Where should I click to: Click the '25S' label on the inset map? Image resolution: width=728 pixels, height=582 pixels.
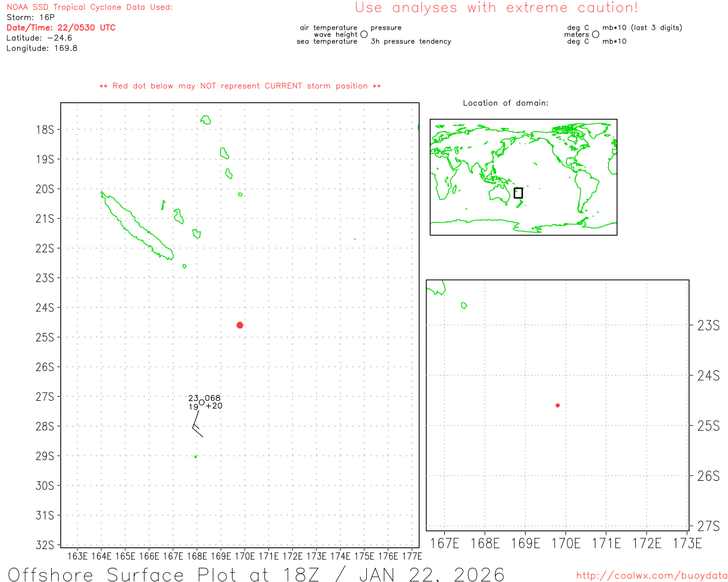[x=709, y=426]
